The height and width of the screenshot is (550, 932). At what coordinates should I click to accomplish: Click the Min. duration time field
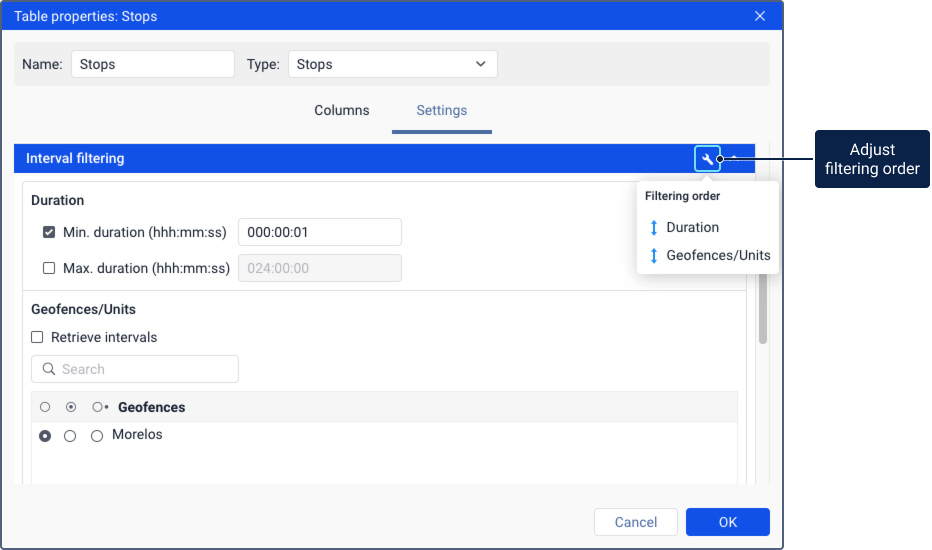320,232
